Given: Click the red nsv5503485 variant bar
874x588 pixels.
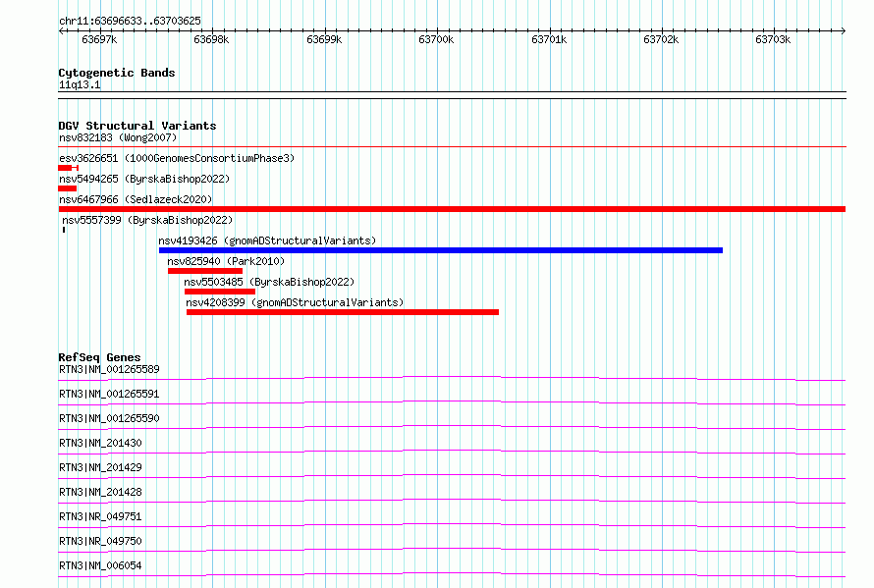Looking at the screenshot, I should tap(220, 292).
